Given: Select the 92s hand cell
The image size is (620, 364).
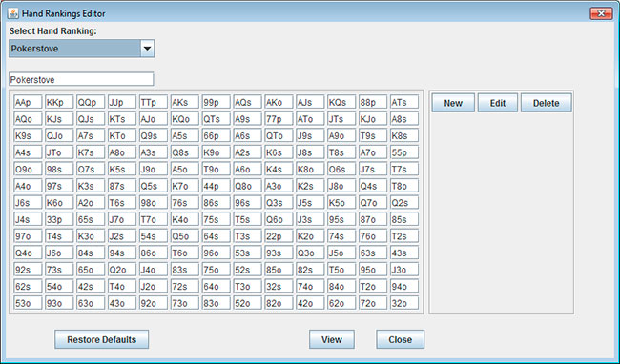Looking at the screenshot, I should pyautogui.click(x=28, y=270).
